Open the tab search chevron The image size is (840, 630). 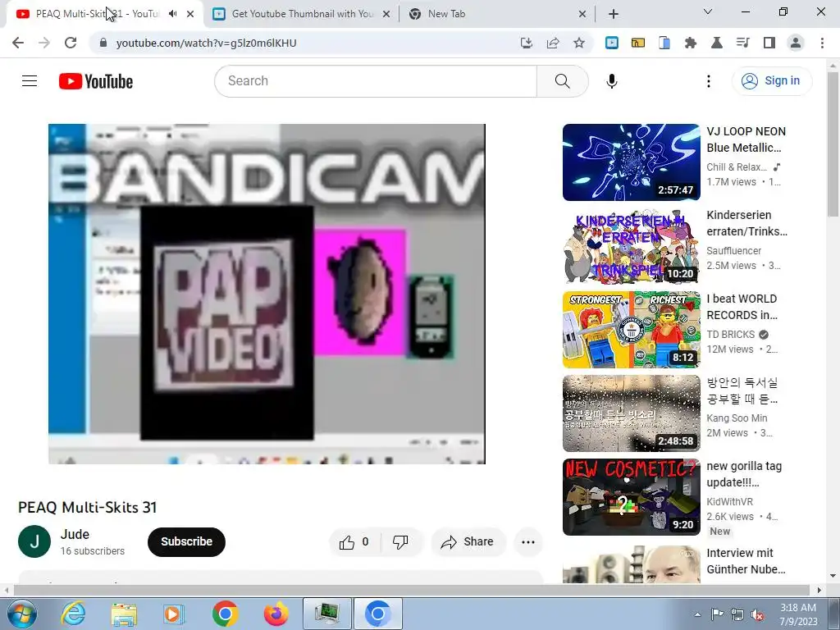point(708,11)
